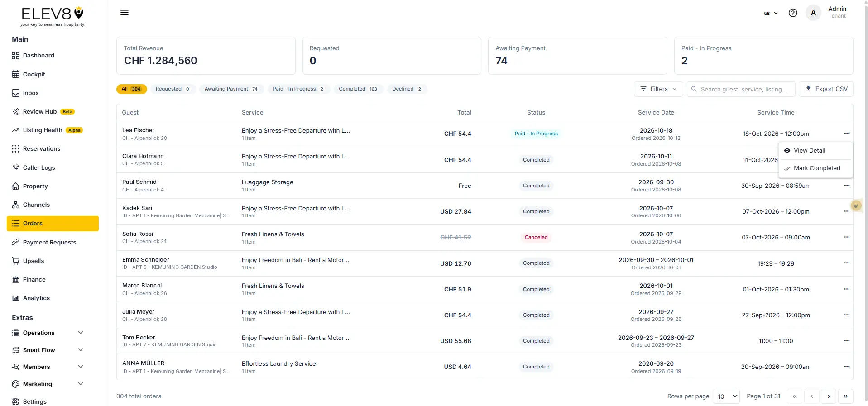
Task: Choose Mark Completed from the context menu
Action: click(815, 168)
